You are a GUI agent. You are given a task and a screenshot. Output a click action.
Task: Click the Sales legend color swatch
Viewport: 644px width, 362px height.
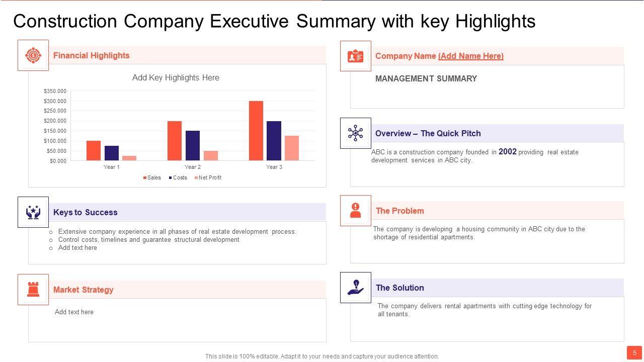[145, 178]
